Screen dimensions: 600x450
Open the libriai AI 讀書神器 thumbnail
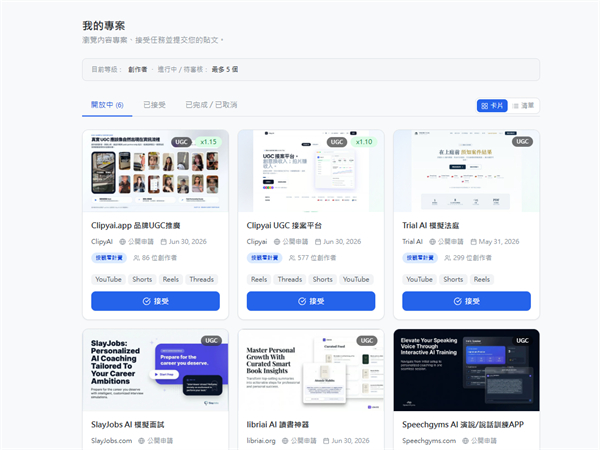pyautogui.click(x=311, y=370)
